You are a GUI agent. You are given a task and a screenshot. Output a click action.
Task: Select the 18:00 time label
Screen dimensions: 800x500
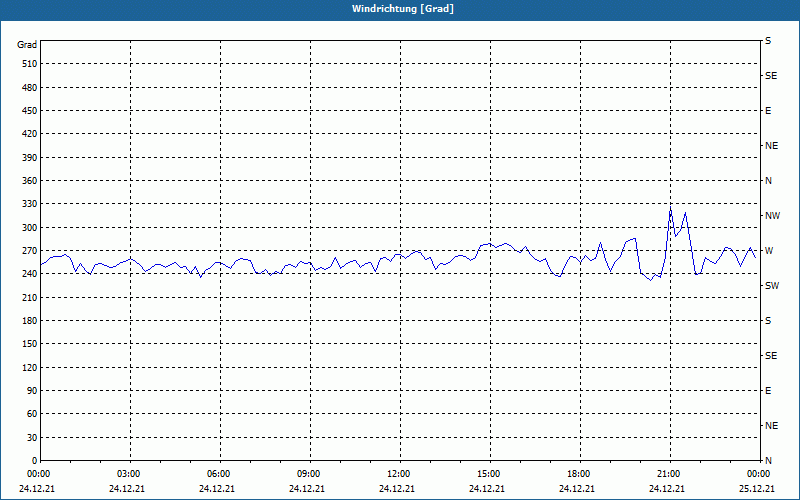[x=581, y=474]
